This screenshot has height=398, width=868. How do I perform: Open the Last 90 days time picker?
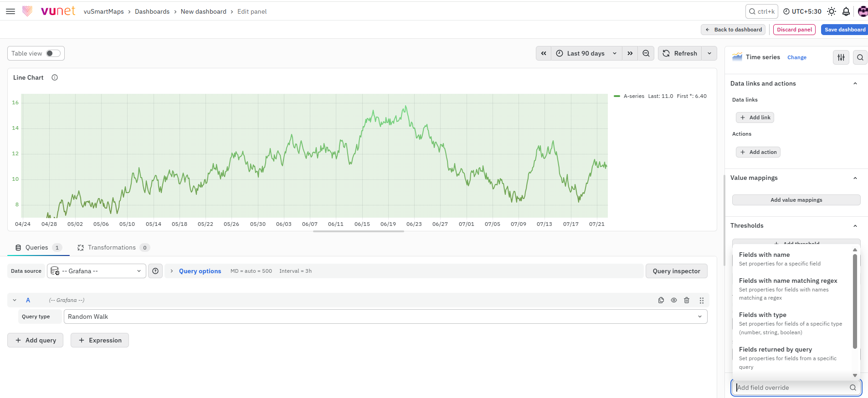tap(586, 53)
